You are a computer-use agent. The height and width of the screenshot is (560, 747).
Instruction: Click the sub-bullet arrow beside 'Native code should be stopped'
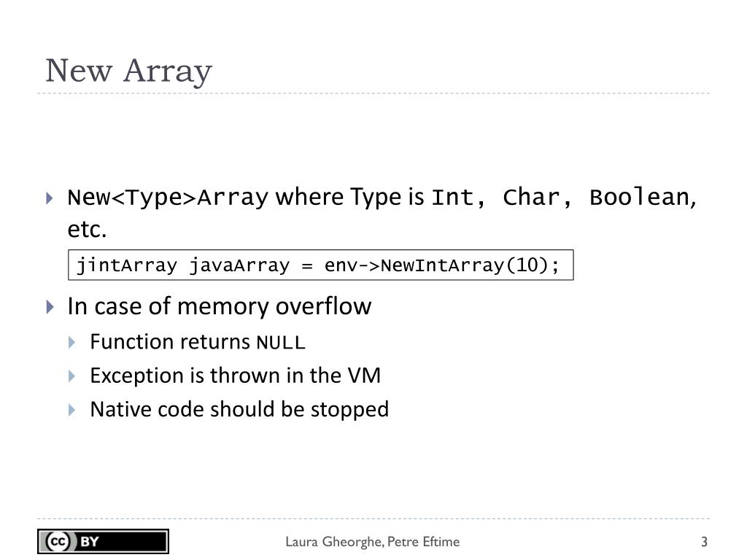[x=72, y=410]
